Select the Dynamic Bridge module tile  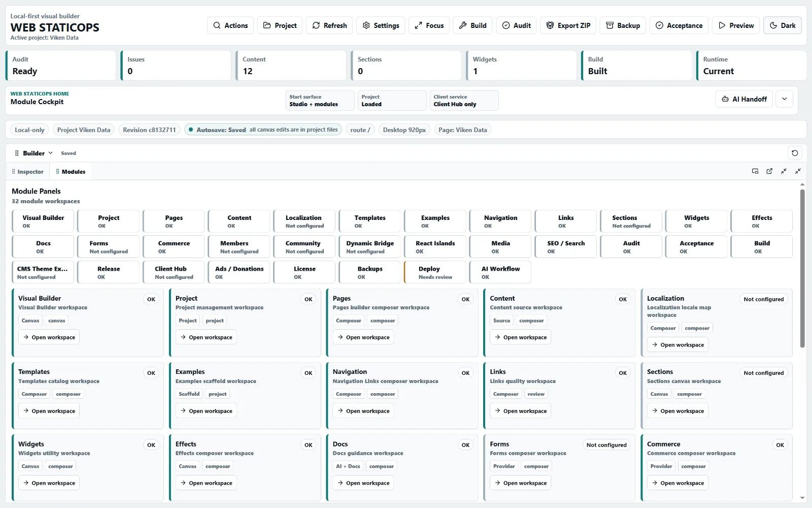369,246
